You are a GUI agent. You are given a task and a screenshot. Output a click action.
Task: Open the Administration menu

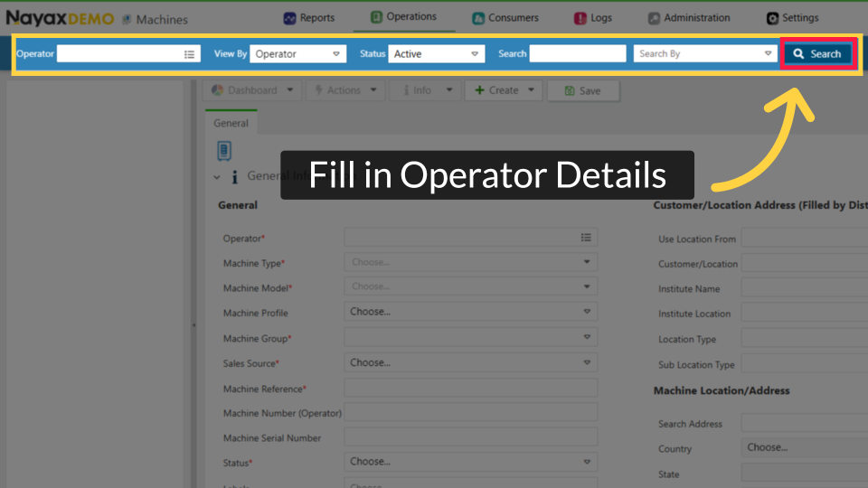(x=689, y=18)
